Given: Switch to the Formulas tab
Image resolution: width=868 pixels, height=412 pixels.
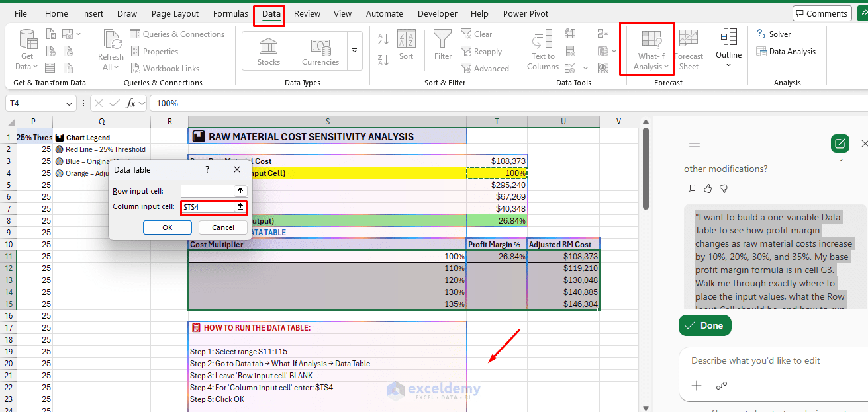Looking at the screenshot, I should pyautogui.click(x=230, y=14).
